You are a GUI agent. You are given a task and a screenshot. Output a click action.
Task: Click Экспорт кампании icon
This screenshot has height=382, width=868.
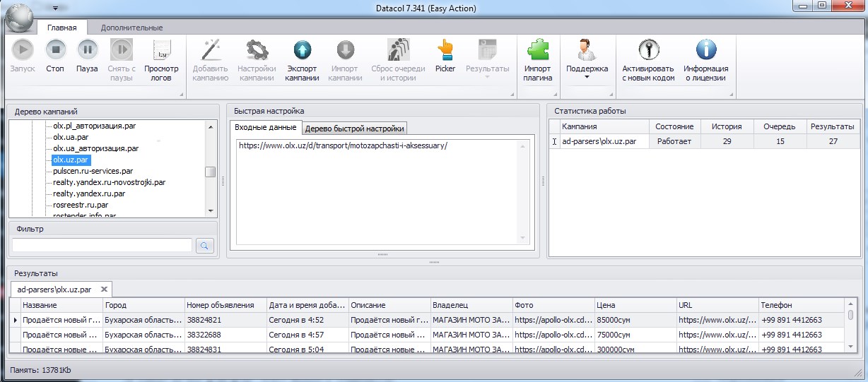302,51
